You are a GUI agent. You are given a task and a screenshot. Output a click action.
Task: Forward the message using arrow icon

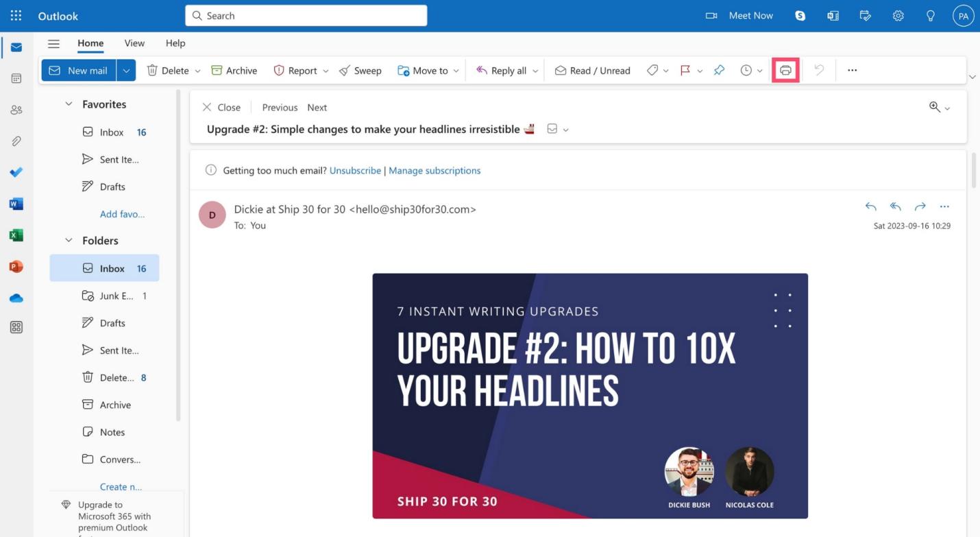pos(920,206)
